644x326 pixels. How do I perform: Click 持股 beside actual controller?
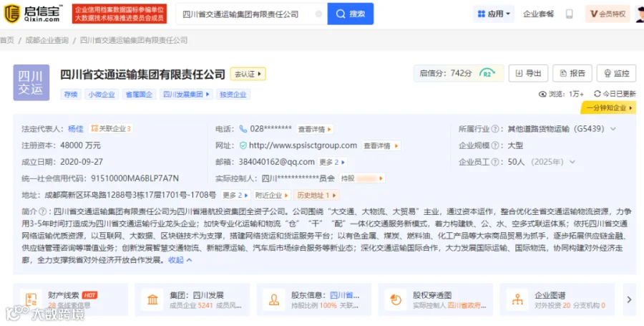362,178
